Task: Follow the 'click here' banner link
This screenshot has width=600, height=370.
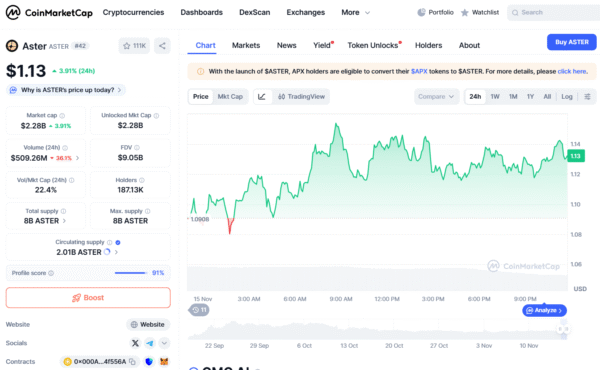Action: pyautogui.click(x=572, y=72)
